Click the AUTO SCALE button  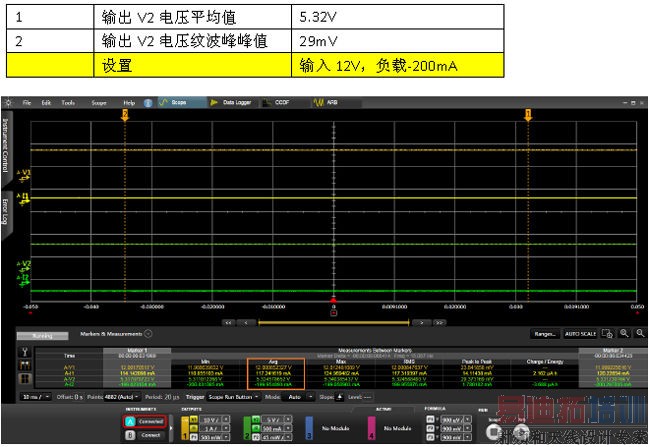coord(580,334)
